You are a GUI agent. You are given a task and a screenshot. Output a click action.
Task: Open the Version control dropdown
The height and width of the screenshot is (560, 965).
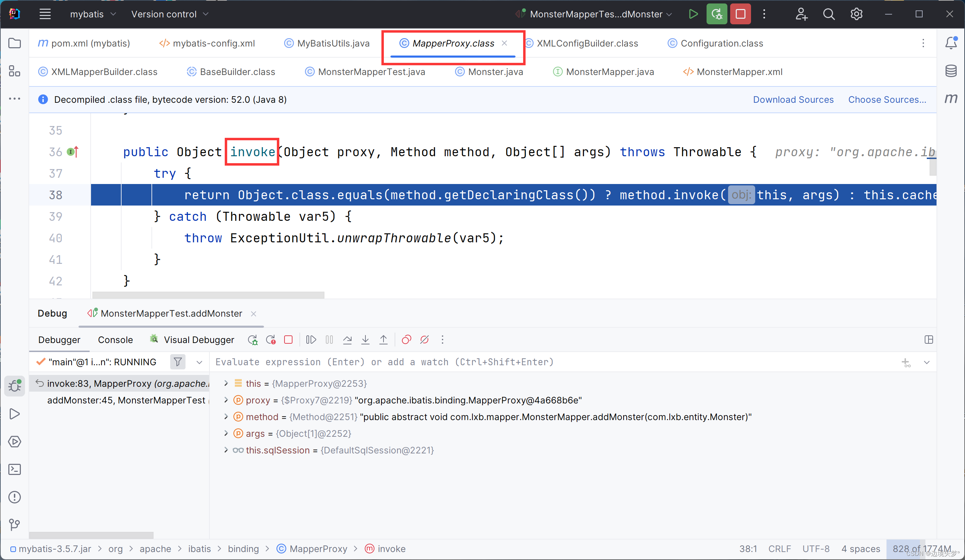170,14
